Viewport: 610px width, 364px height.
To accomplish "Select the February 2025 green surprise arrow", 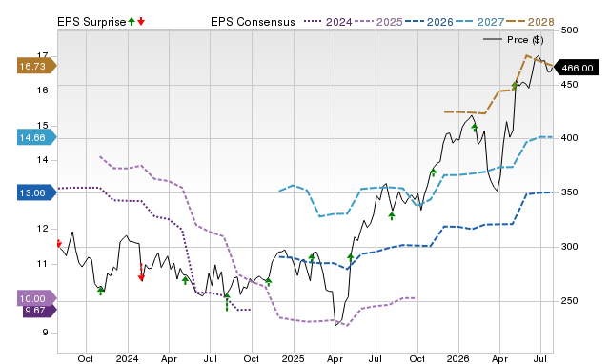I will (312, 257).
